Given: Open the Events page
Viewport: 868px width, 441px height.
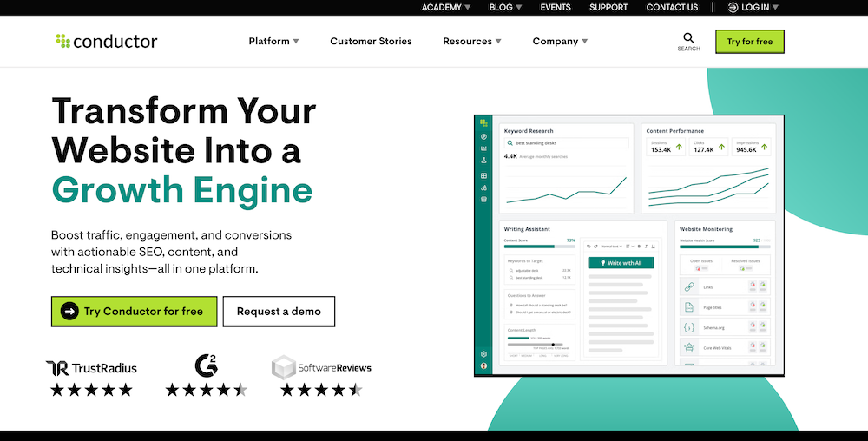Looking at the screenshot, I should (x=556, y=7).
